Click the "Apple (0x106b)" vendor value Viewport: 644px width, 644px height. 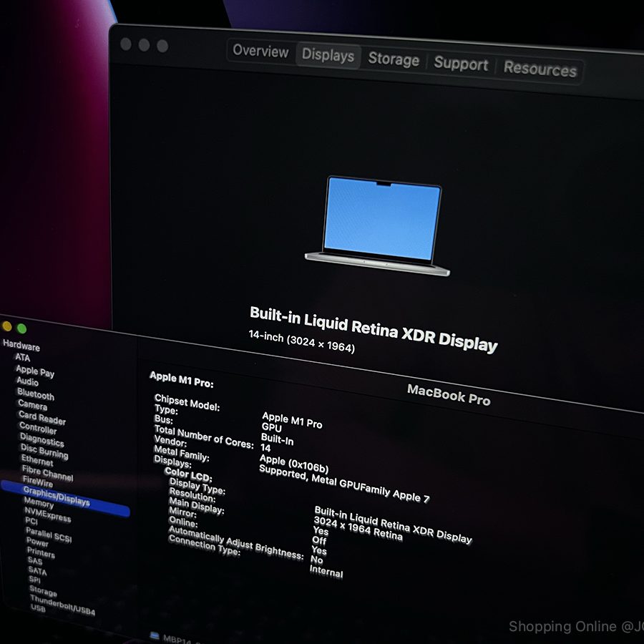(x=293, y=464)
